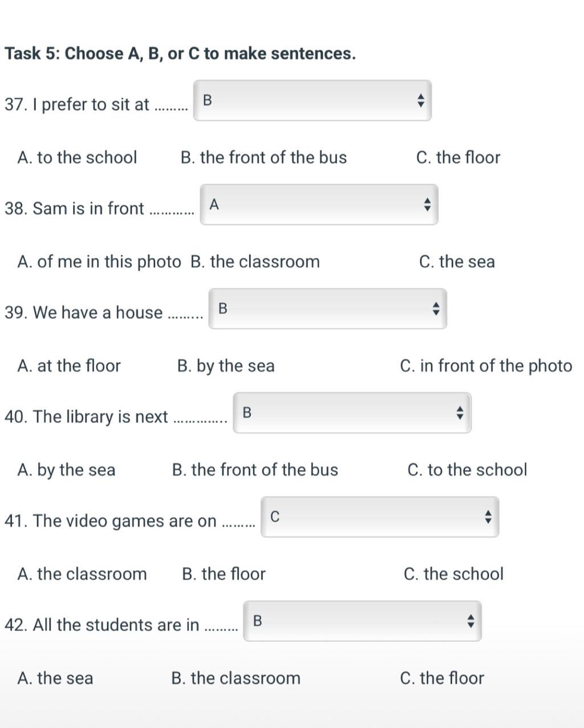Open the answer dropdown for question 37

coord(313,101)
